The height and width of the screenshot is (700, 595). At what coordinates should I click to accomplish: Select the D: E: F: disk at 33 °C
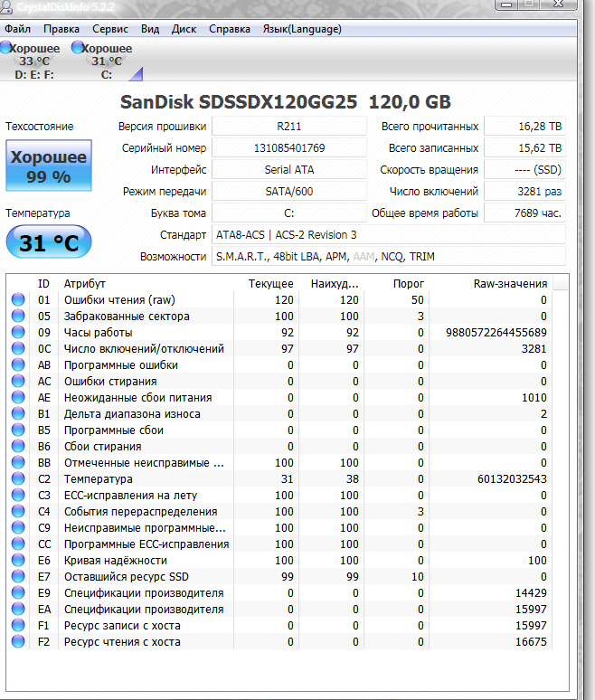click(34, 61)
